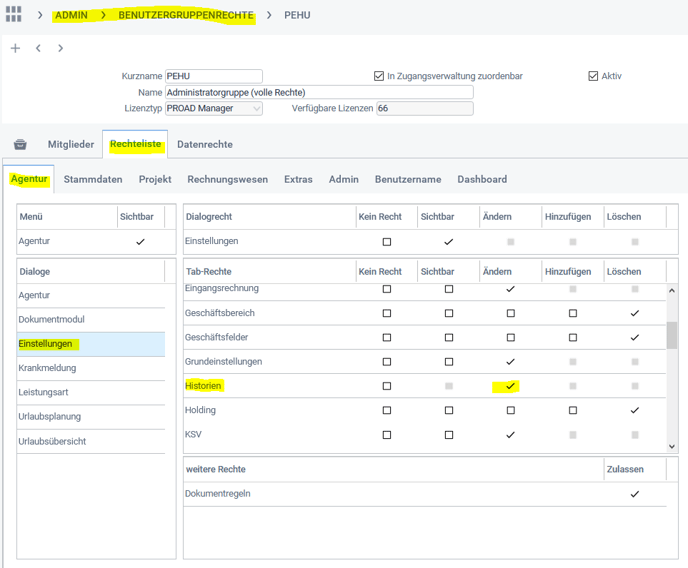Click the Tab-Rechte vertical scrollbar
The height and width of the screenshot is (568, 688).
(x=671, y=335)
